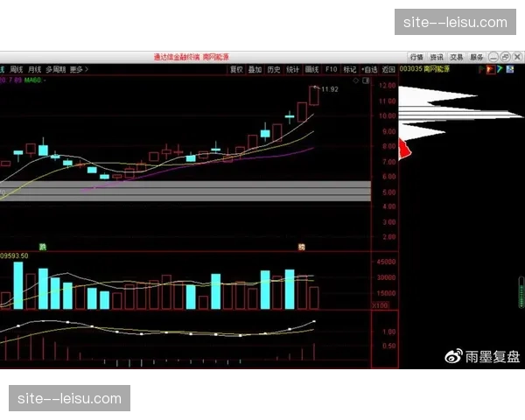
Task: Click the red chip distribution peak
Action: [x=404, y=150]
